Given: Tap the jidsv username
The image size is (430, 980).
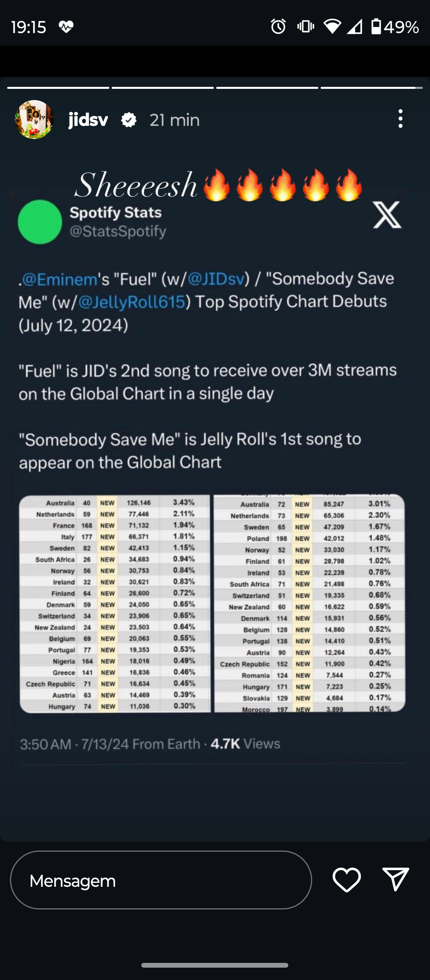Looking at the screenshot, I should click(88, 120).
